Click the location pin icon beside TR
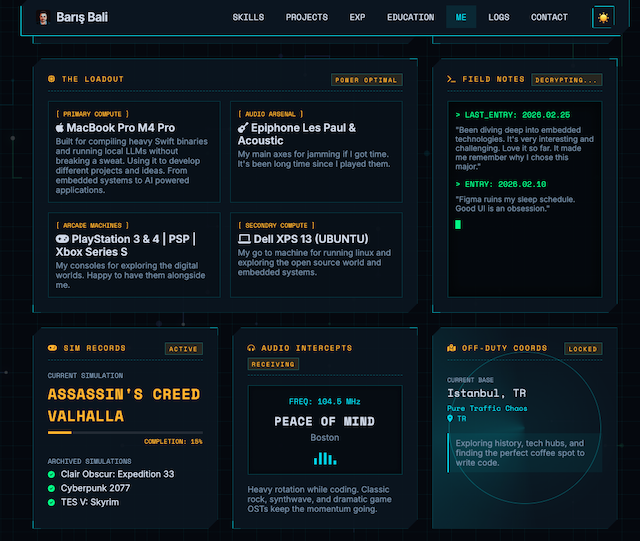This screenshot has width=640, height=541. 450,419
